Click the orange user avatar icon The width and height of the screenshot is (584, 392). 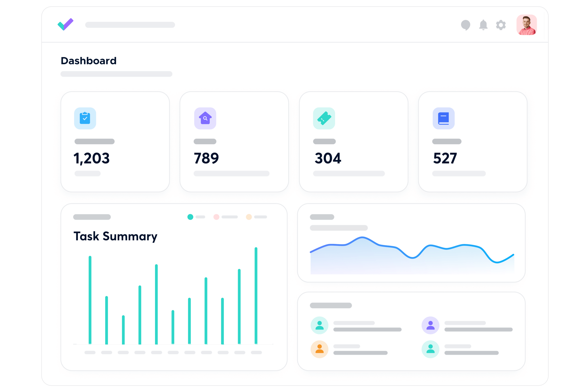tap(319, 349)
